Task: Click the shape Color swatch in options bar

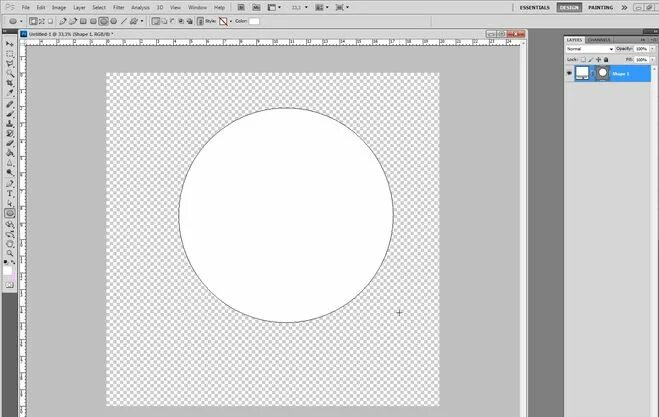Action: (254, 21)
